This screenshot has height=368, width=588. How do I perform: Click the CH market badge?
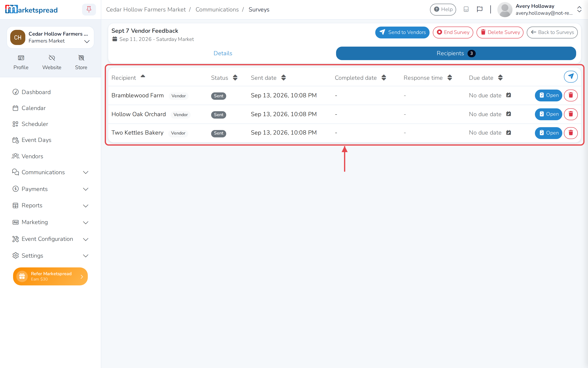[x=18, y=37]
